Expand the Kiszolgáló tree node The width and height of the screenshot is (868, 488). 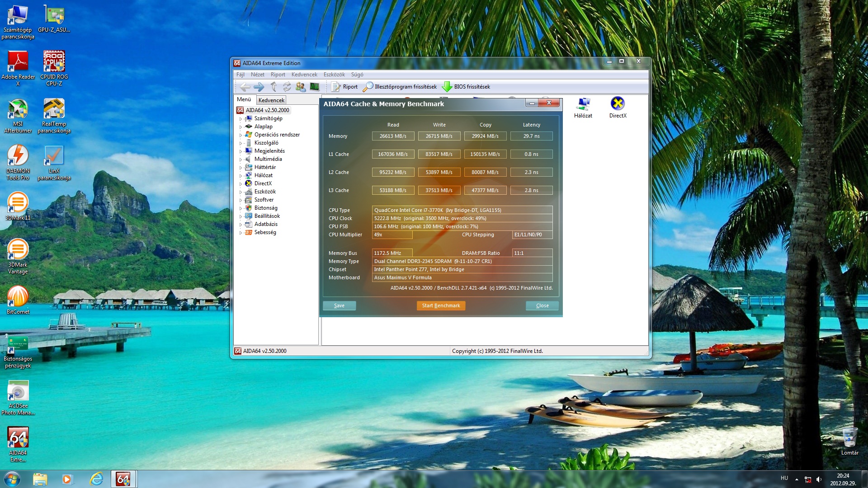pos(241,143)
